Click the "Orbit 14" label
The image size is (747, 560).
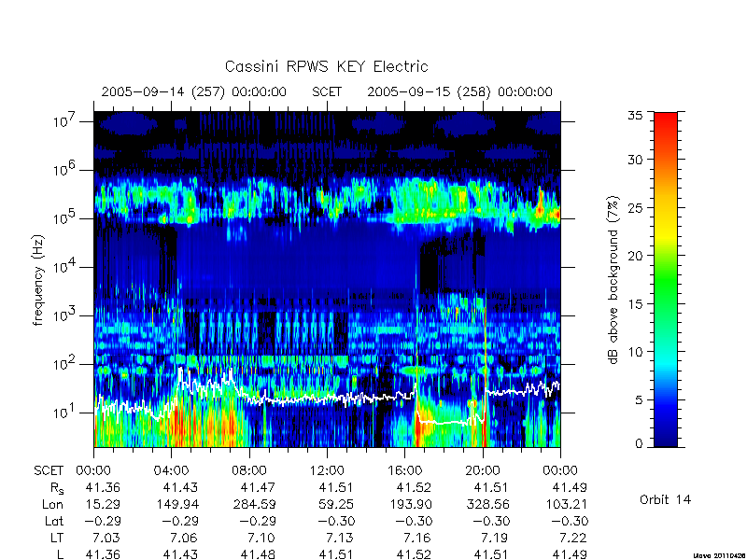(665, 499)
